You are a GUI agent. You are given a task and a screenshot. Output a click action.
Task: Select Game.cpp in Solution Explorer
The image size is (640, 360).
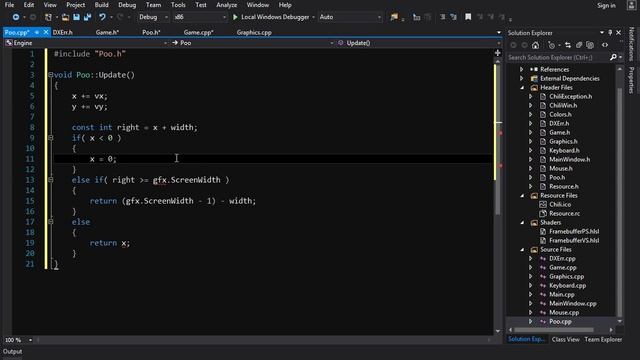pyautogui.click(x=562, y=268)
